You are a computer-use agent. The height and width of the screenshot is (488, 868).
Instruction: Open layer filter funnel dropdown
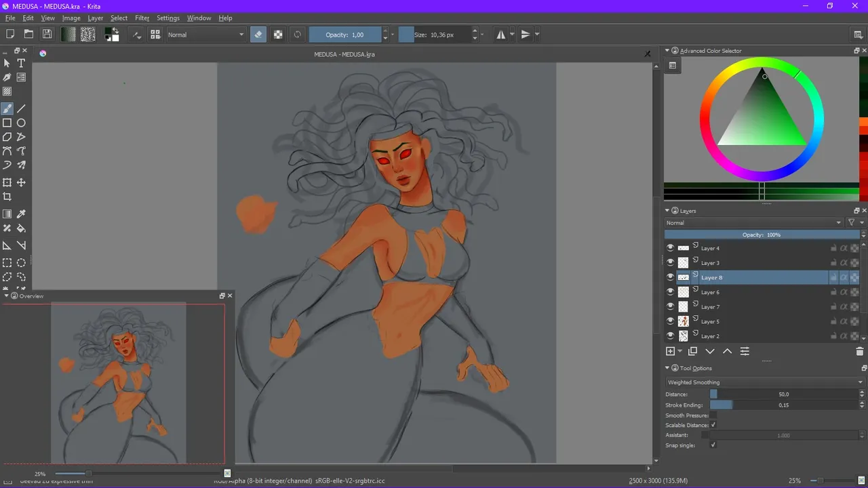click(856, 222)
